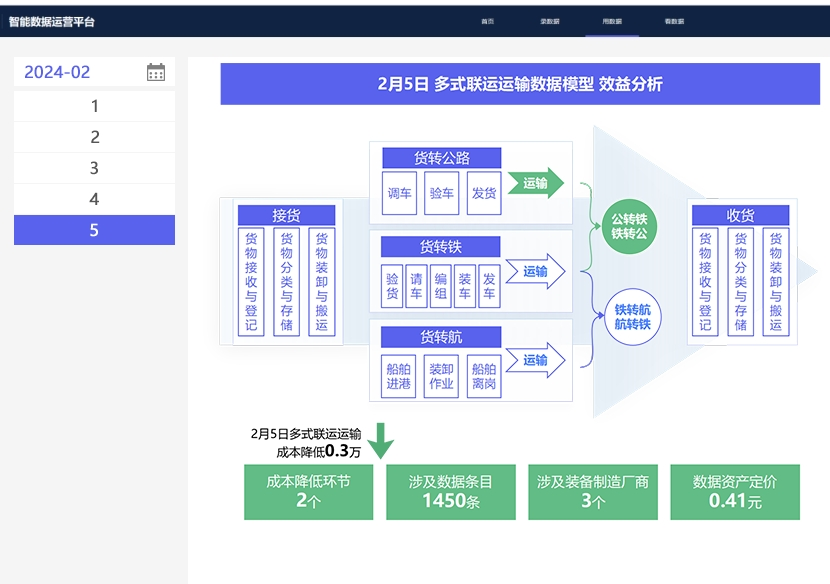The height and width of the screenshot is (584, 830).
Task: Switch to the 录数据 tab
Action: (x=550, y=21)
